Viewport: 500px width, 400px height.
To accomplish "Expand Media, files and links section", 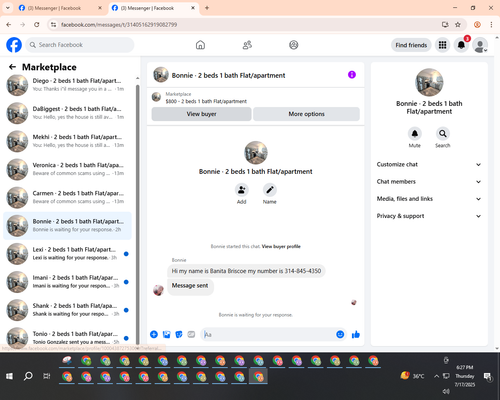I will [x=429, y=199].
